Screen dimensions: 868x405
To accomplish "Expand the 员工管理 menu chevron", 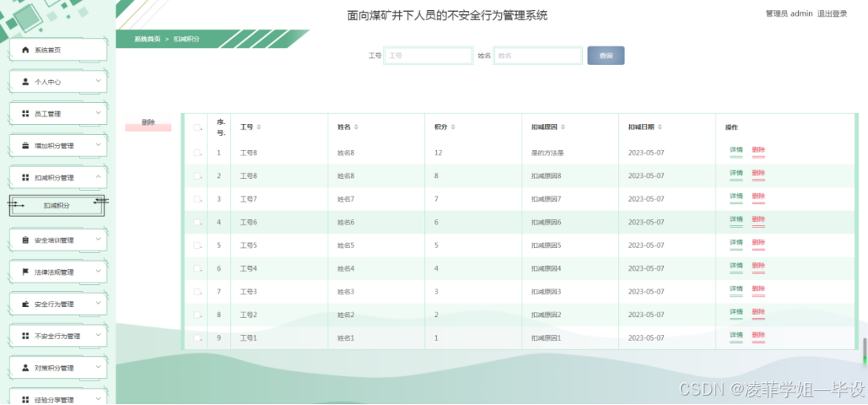I will pyautogui.click(x=98, y=113).
